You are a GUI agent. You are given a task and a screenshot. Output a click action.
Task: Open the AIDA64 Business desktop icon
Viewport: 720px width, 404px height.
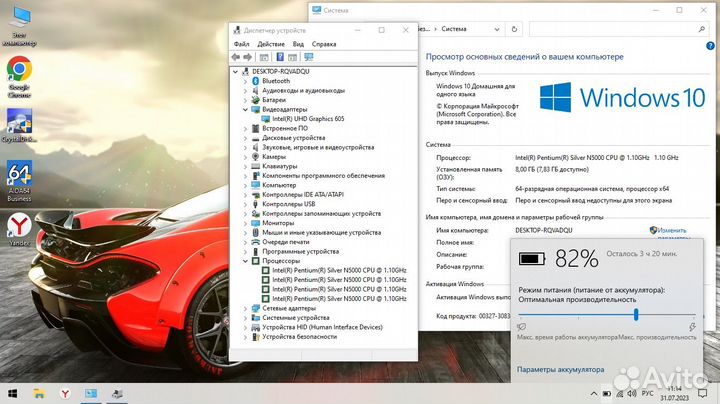point(19,181)
